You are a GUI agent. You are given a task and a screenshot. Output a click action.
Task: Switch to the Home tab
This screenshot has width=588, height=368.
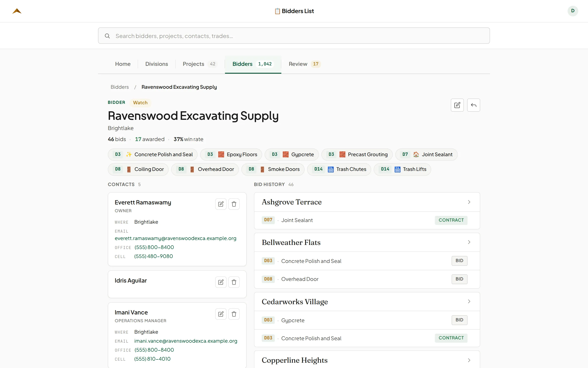123,64
